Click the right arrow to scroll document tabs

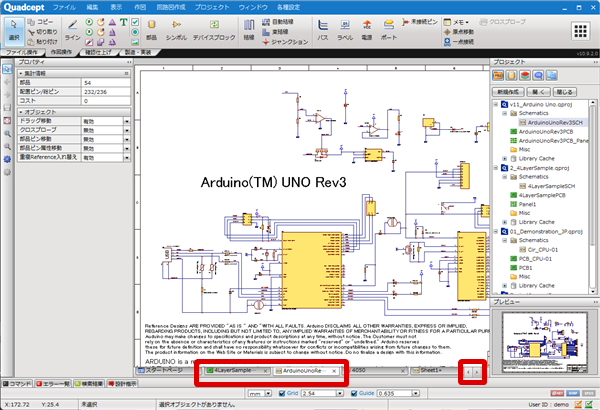[477, 372]
